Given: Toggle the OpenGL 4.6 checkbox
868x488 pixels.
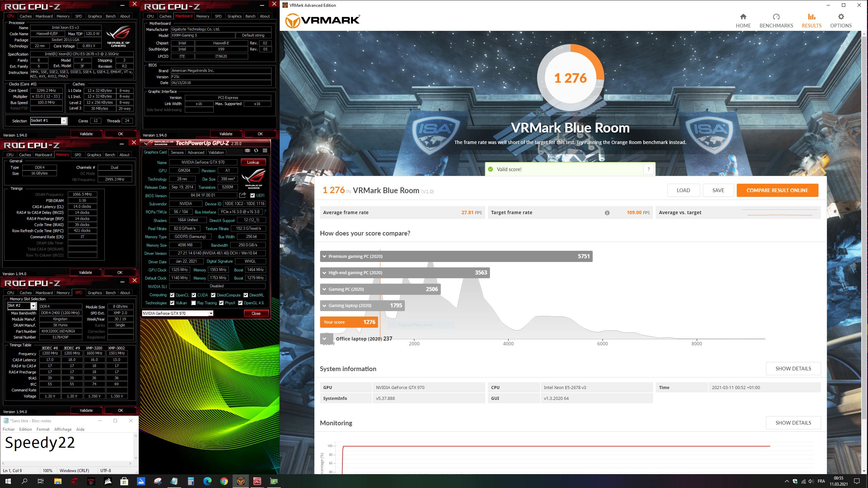Looking at the screenshot, I should pos(240,303).
